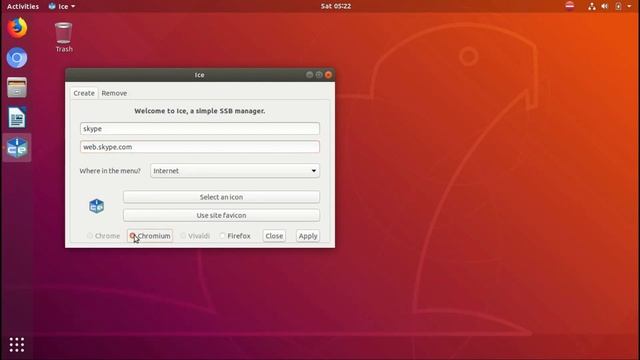Click the 'Where in the menu?' label
Screen dimensions: 640x360
[110, 171]
